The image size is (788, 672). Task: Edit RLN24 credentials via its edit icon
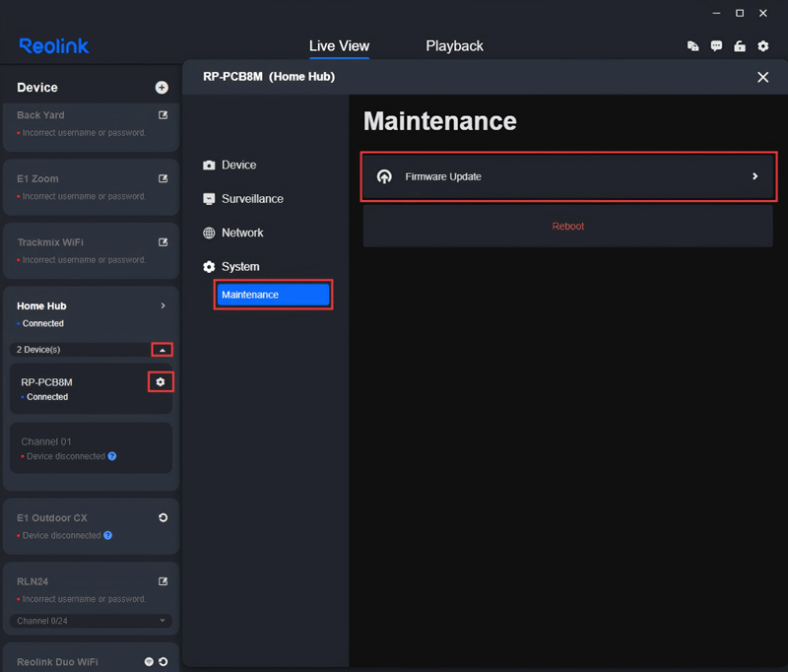coord(163,581)
